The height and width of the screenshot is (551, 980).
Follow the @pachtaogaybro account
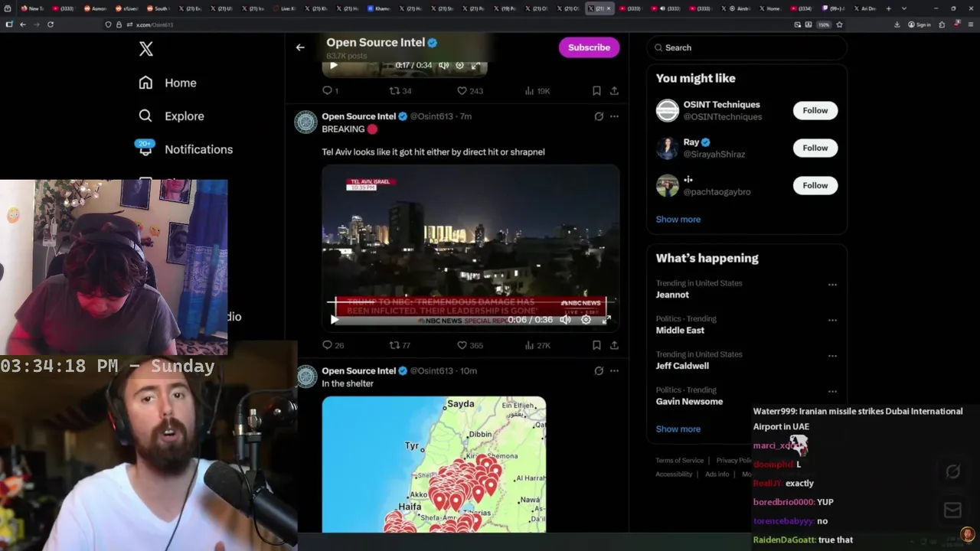[815, 185]
